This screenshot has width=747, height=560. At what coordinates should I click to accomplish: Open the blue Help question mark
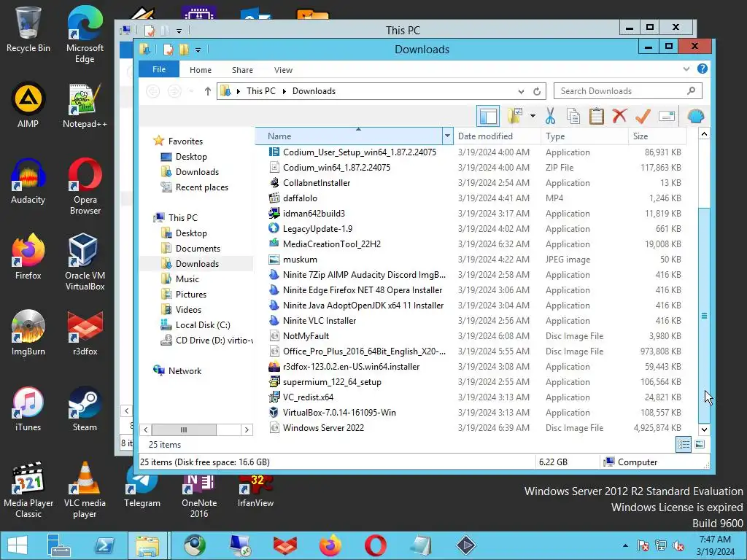click(703, 69)
